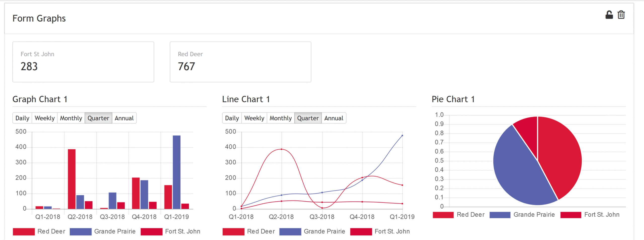
Task: Select Daily in Line Chart 1
Action: point(232,118)
